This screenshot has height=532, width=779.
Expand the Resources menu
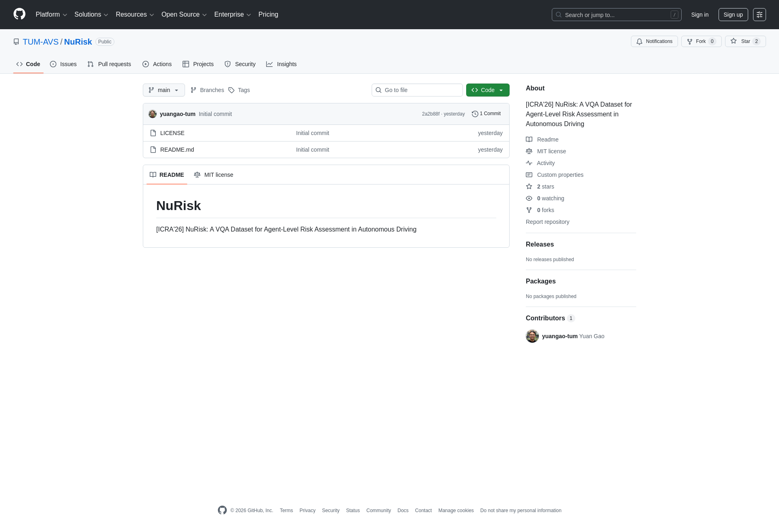(x=135, y=15)
